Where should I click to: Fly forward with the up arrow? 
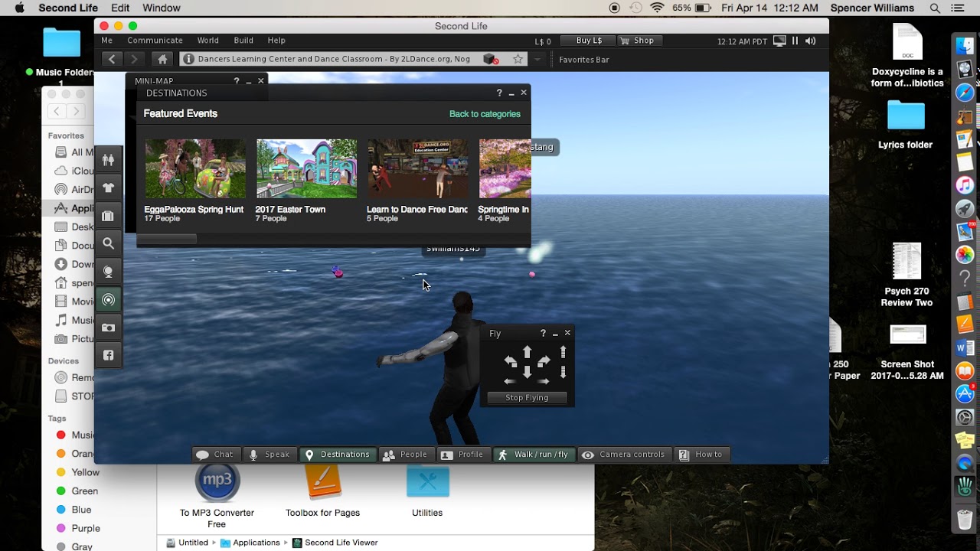[x=527, y=352]
